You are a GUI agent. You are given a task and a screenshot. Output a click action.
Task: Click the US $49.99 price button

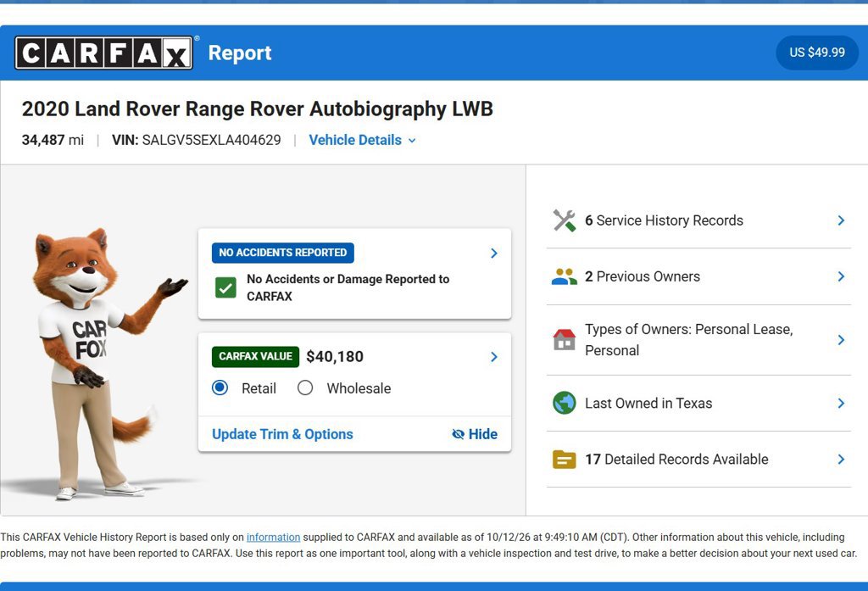tap(817, 53)
